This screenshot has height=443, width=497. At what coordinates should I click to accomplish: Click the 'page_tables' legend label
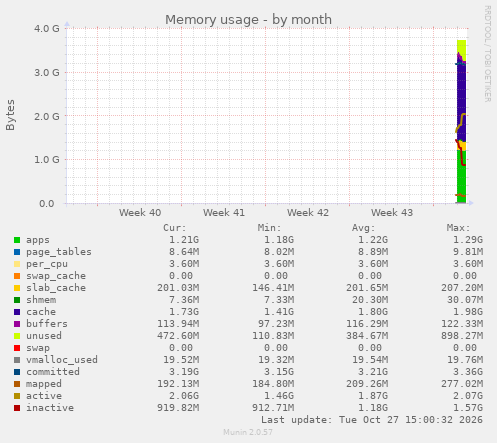click(x=59, y=252)
